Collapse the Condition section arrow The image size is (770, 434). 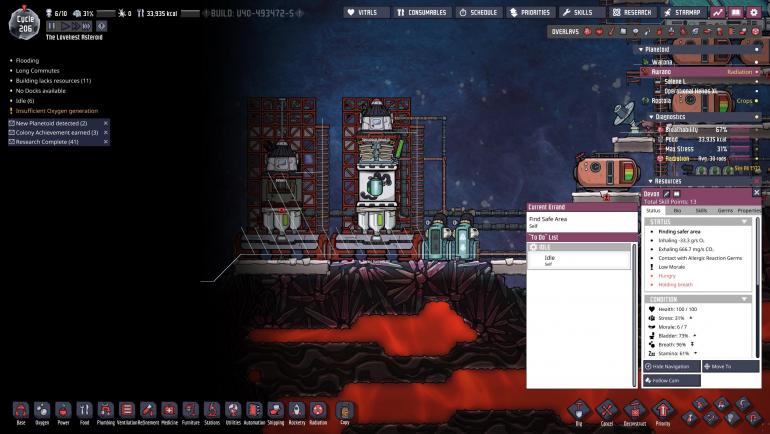click(744, 299)
